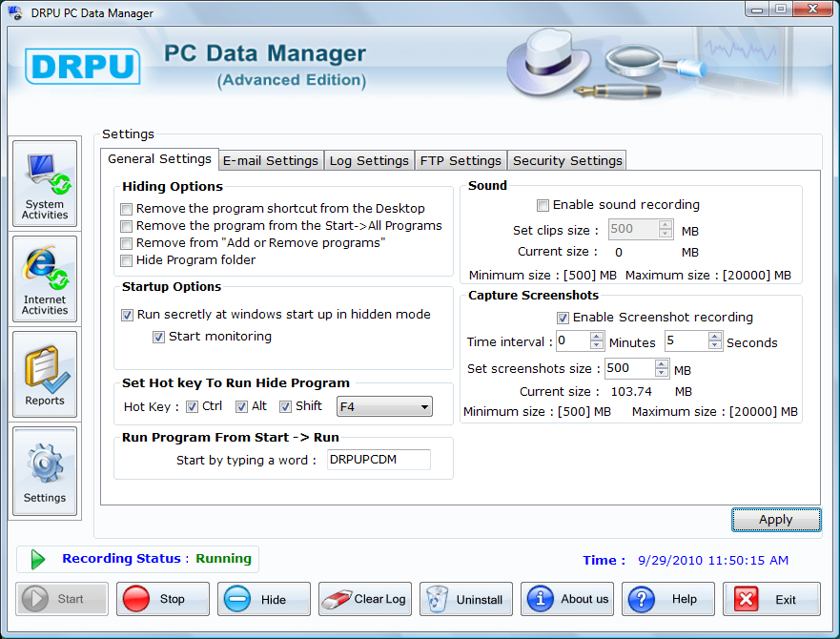This screenshot has width=840, height=639.
Task: Toggle Enable Screenshot recording checkbox
Action: [563, 318]
